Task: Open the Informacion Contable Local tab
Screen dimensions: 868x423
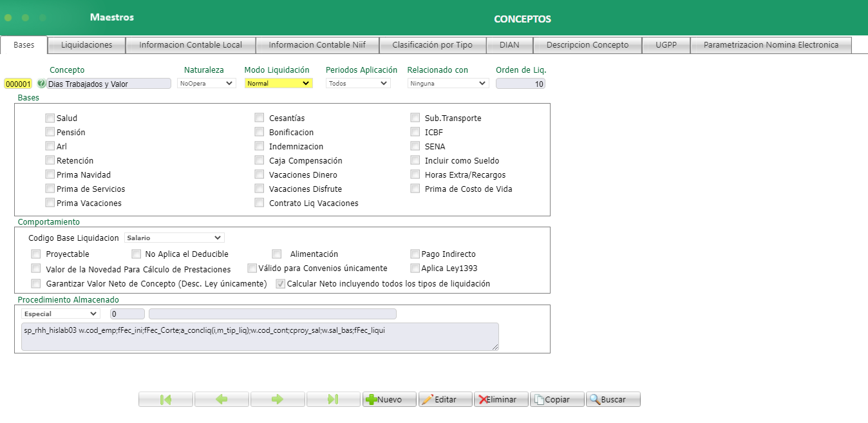Action: click(191, 45)
